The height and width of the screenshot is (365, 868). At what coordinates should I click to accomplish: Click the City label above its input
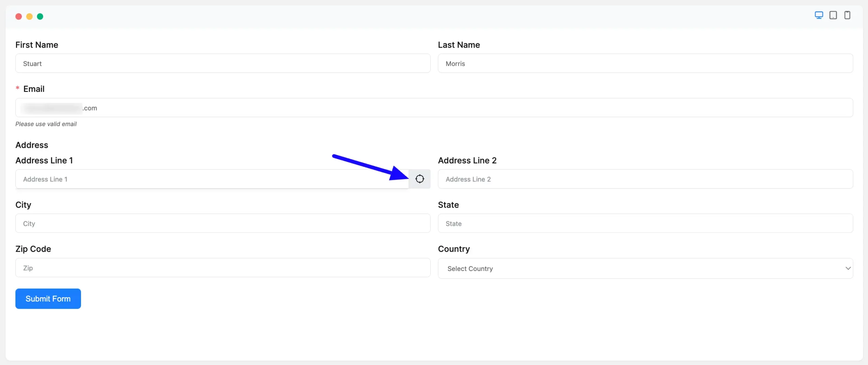coord(23,205)
